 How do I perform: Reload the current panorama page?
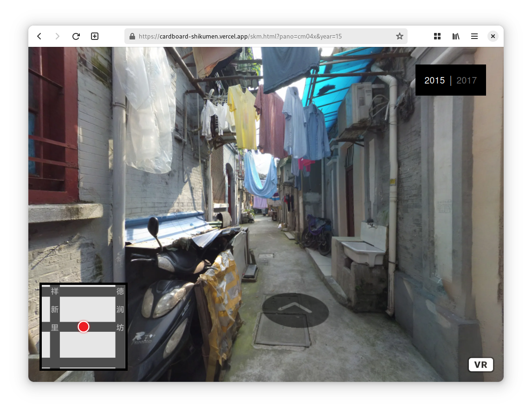76,36
